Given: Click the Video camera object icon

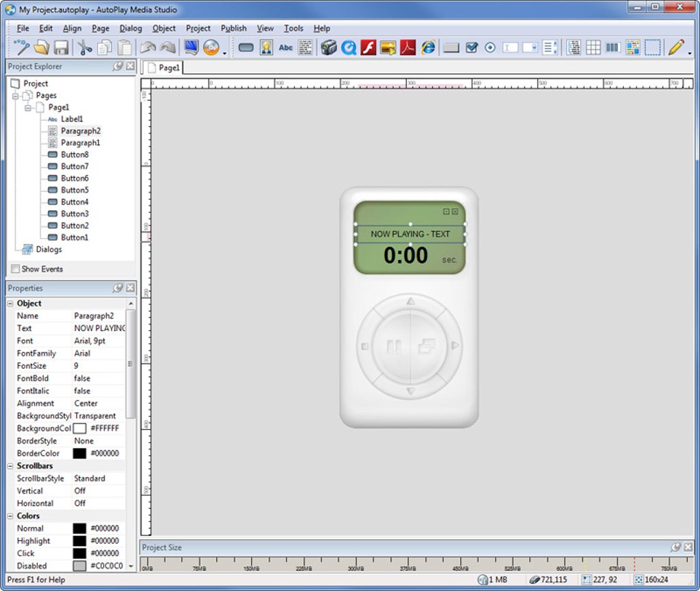Looking at the screenshot, I should 329,47.
